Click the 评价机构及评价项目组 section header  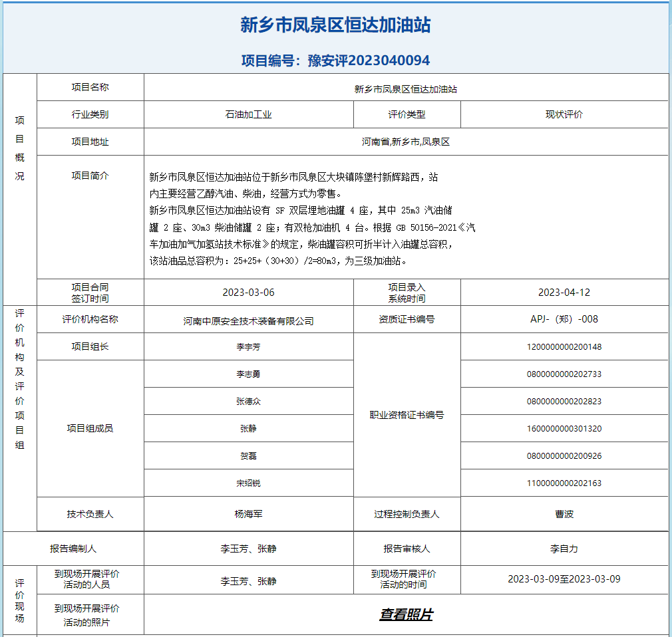tap(20, 379)
